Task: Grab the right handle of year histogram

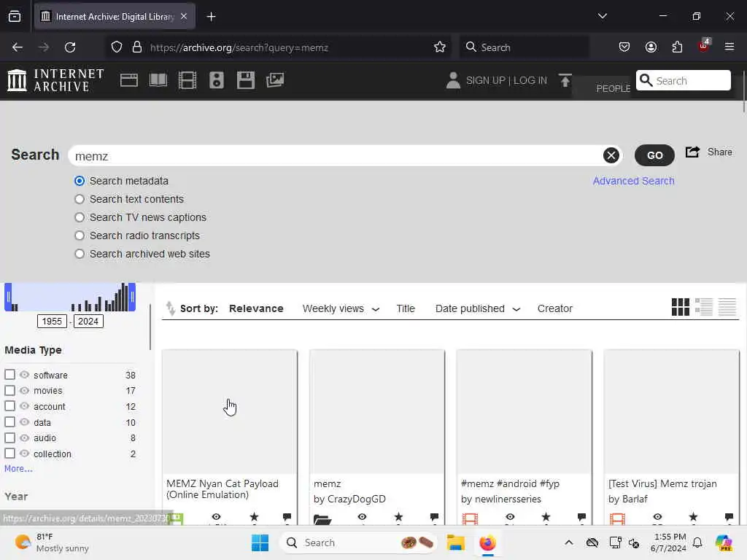Action: pos(133,297)
